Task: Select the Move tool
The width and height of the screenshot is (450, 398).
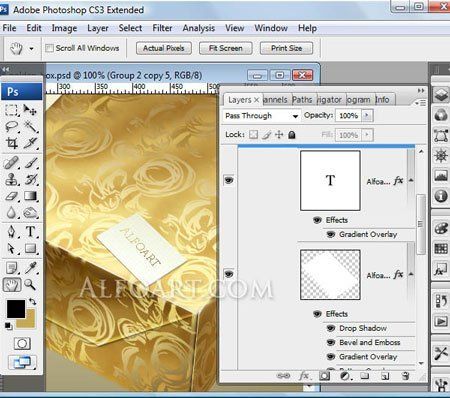Action: click(30, 110)
